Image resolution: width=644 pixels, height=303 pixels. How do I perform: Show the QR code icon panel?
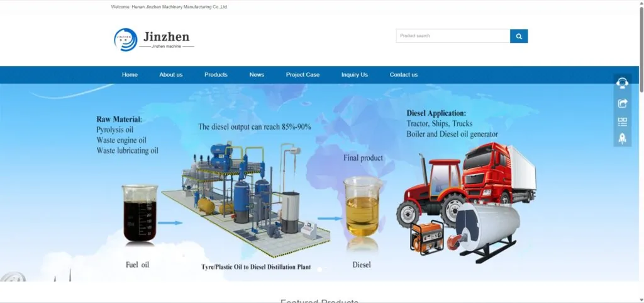pos(622,122)
